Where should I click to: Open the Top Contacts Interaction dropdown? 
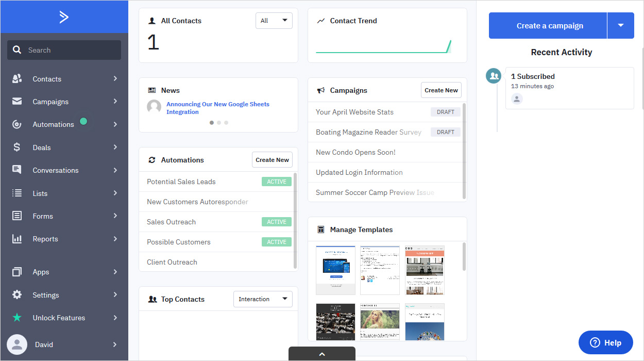[x=263, y=299]
